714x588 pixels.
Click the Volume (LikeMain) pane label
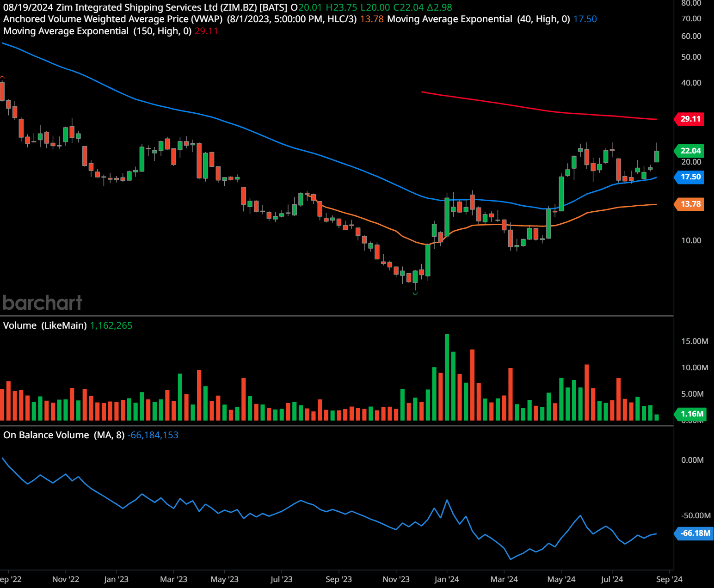[x=45, y=325]
